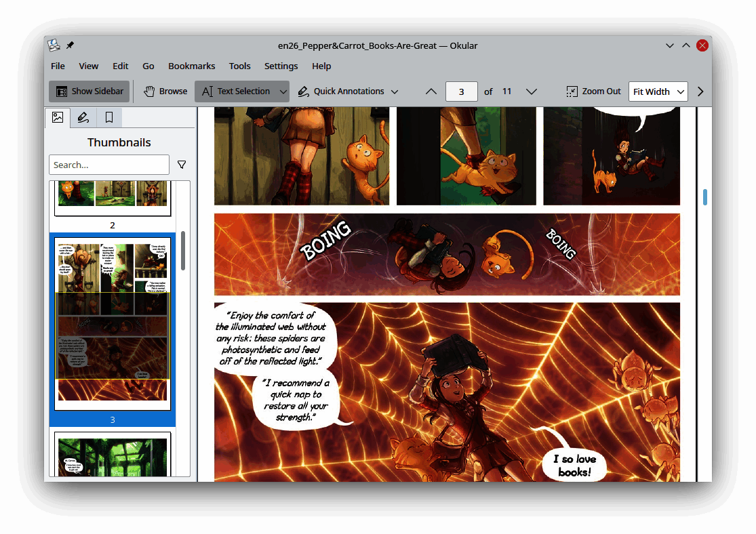756x534 pixels.
Task: Click the thumbnail panel vertical scrollbar
Action: [x=183, y=251]
